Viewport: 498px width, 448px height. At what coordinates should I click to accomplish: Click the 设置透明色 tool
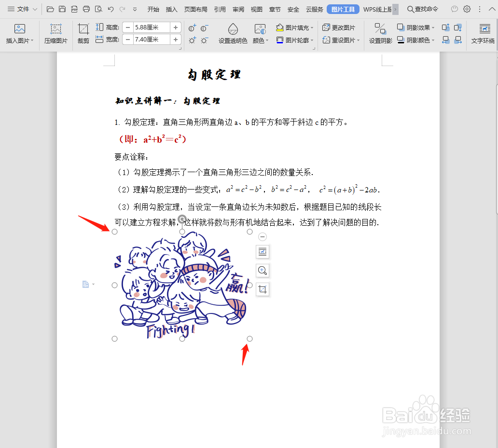pos(233,34)
